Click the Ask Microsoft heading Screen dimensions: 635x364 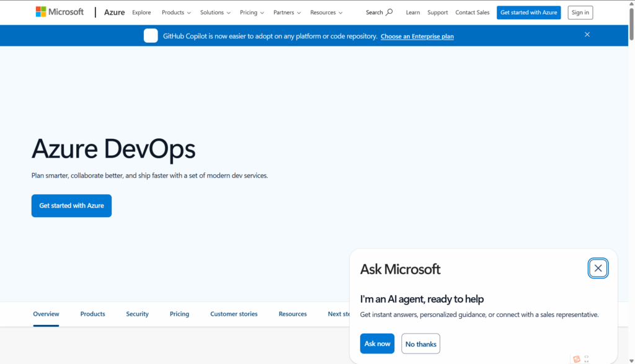400,269
